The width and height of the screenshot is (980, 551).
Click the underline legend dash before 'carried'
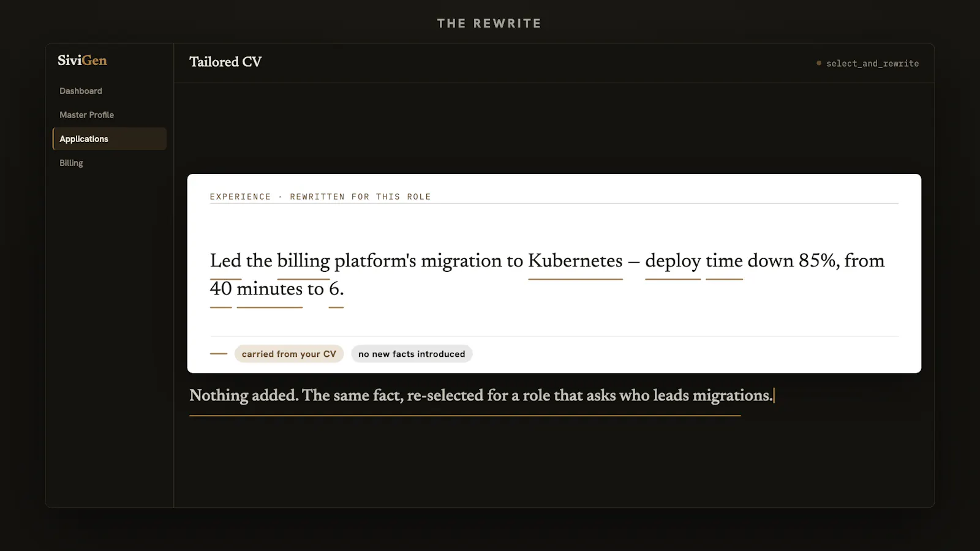(219, 354)
